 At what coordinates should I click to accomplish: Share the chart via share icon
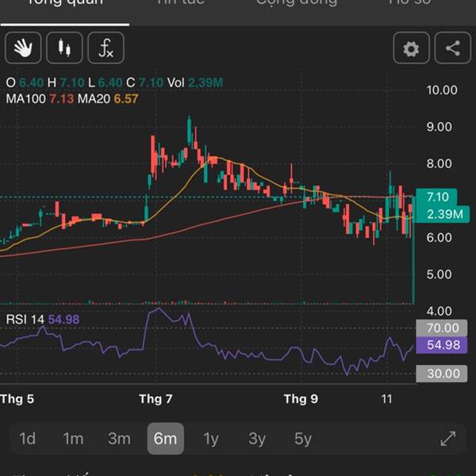tap(453, 48)
